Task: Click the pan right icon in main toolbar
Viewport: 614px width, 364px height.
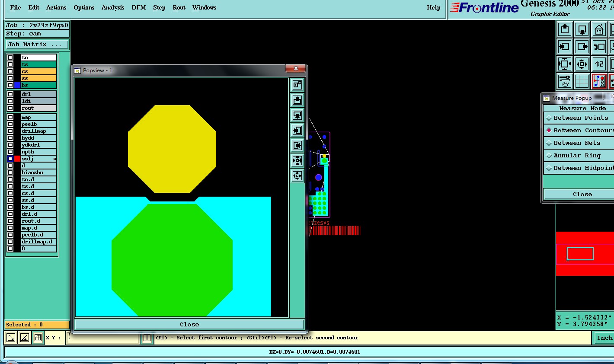Action: [582, 47]
